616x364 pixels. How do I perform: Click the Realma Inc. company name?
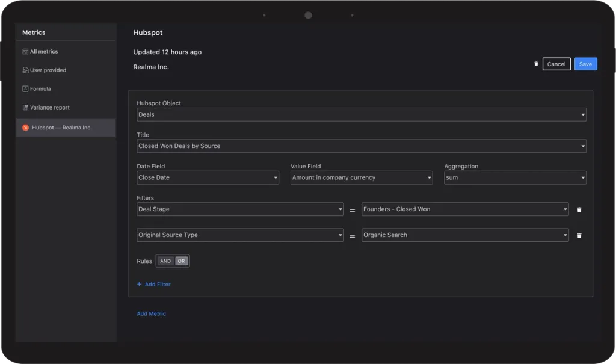pos(151,67)
